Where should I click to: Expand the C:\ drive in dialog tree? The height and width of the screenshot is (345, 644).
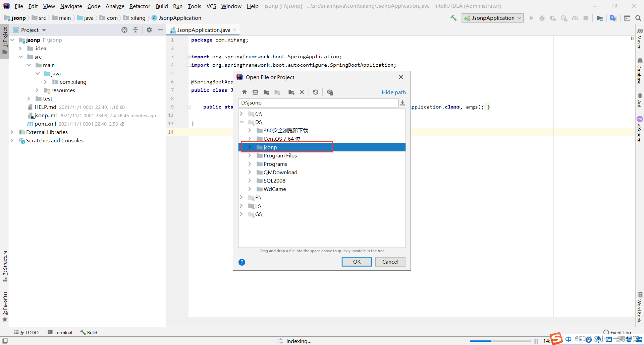[241, 114]
